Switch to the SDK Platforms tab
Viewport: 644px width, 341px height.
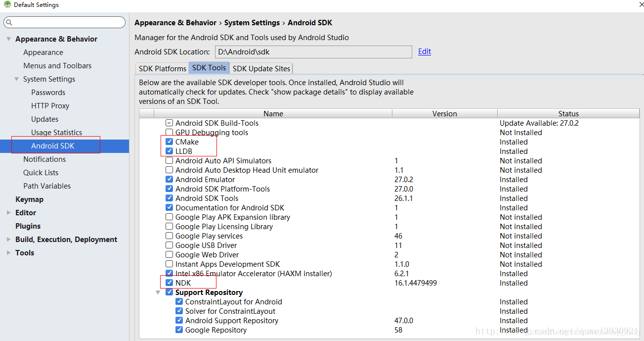162,68
